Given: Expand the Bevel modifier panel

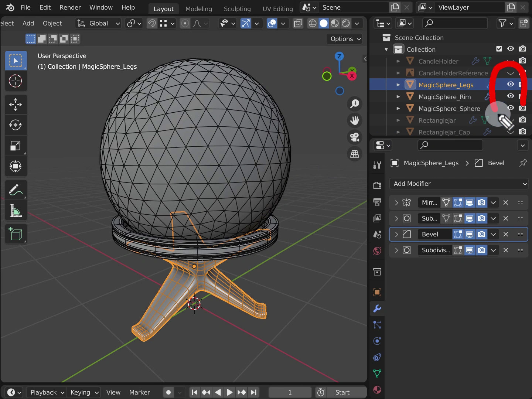Looking at the screenshot, I should [x=396, y=234].
